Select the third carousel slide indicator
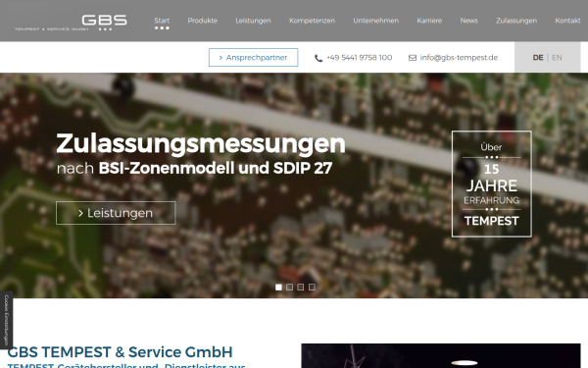This screenshot has width=588, height=368. (x=301, y=288)
